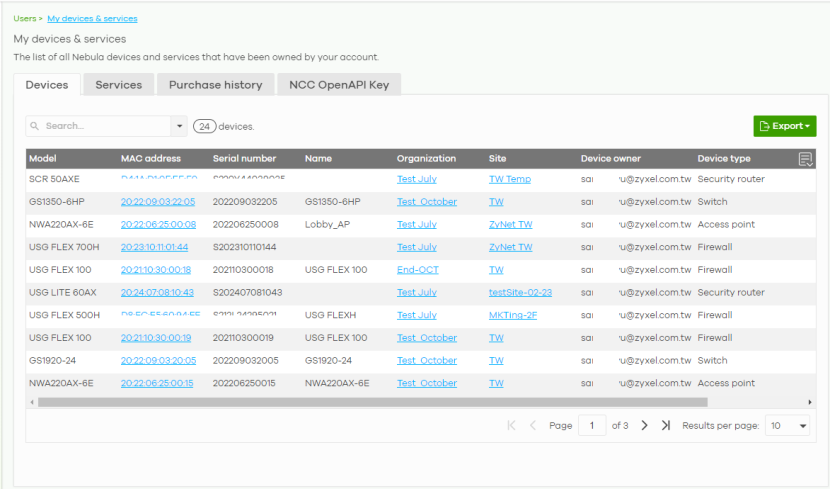830x489 pixels.
Task: Switch to the Services tab
Action: pyautogui.click(x=118, y=85)
